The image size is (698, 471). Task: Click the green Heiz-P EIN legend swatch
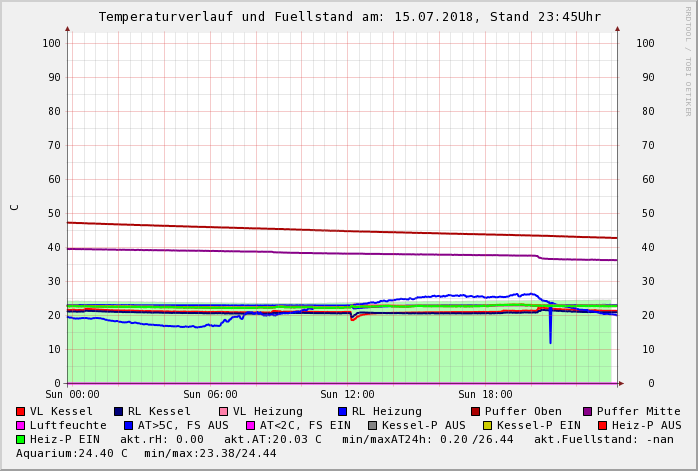click(21, 440)
